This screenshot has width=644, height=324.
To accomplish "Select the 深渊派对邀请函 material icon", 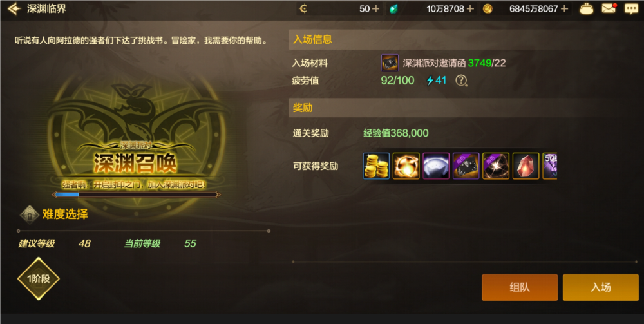I will click(390, 63).
